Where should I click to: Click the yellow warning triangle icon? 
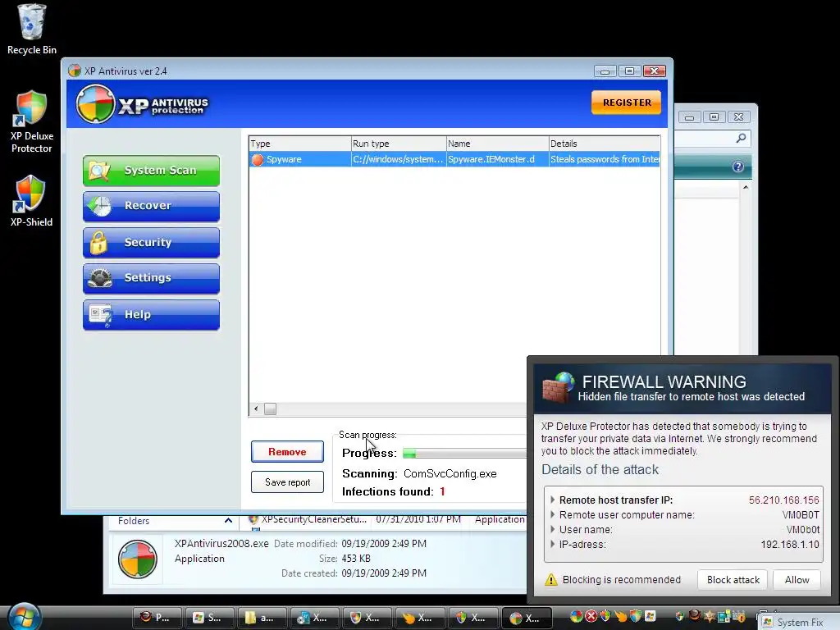(x=550, y=580)
